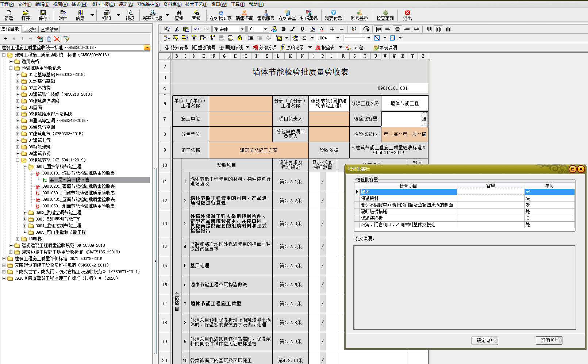Click 取消(C) in 检验批容量 dialog
Screen dimensions: 588x364
click(549, 340)
